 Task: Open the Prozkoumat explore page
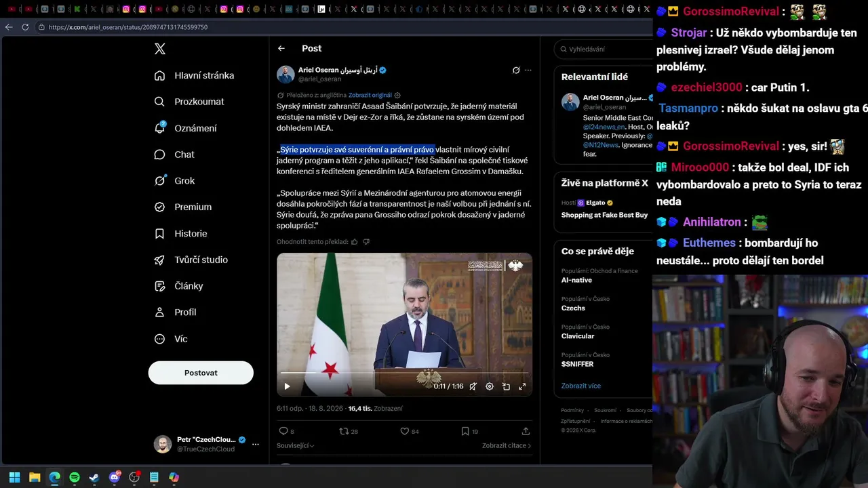(189, 102)
